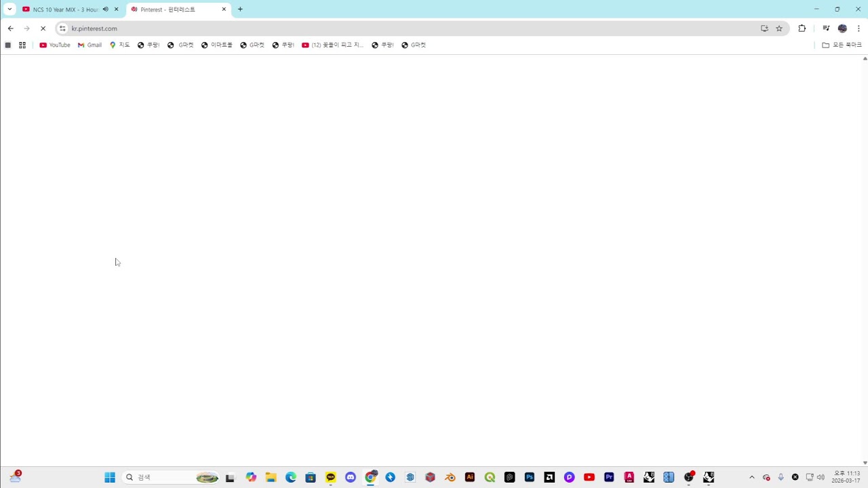Open File Explorer from taskbar
The height and width of the screenshot is (488, 868).
pyautogui.click(x=271, y=477)
